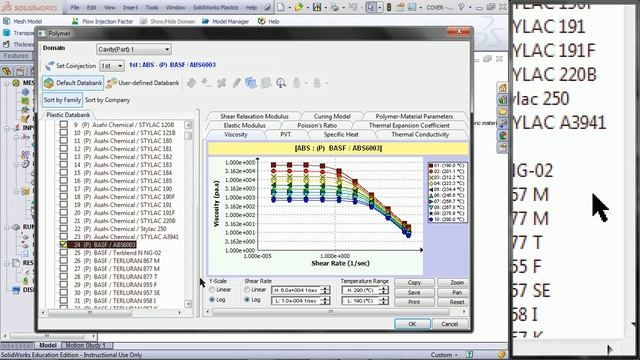This screenshot has height=360, width=640.
Task: Open the Thermal Conductivity tab
Action: pyautogui.click(x=420, y=134)
